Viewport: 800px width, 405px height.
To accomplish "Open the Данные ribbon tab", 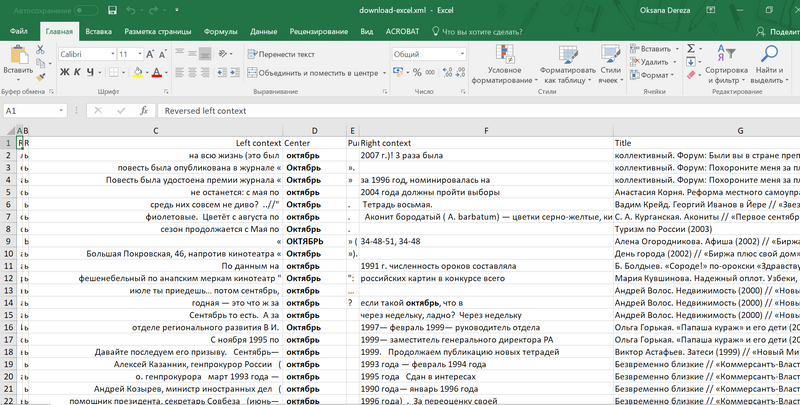I will pyautogui.click(x=263, y=31).
